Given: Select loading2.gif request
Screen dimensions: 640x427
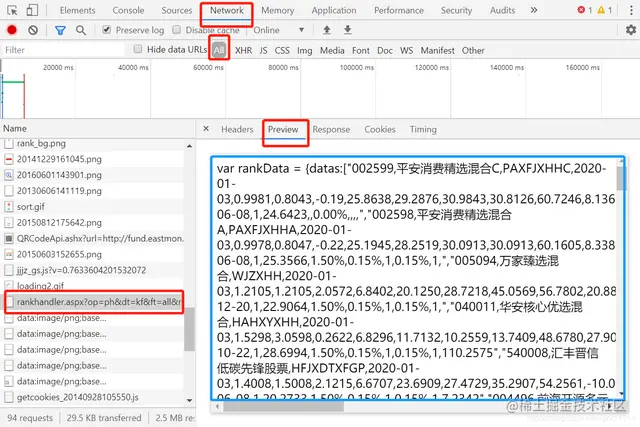Looking at the screenshot, I should pyautogui.click(x=93, y=285).
